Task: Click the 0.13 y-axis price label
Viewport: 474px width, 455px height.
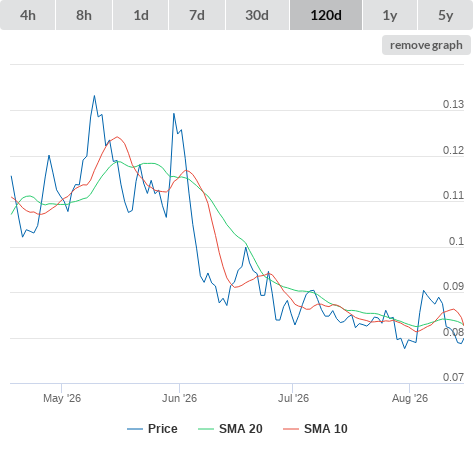Action: (x=453, y=104)
